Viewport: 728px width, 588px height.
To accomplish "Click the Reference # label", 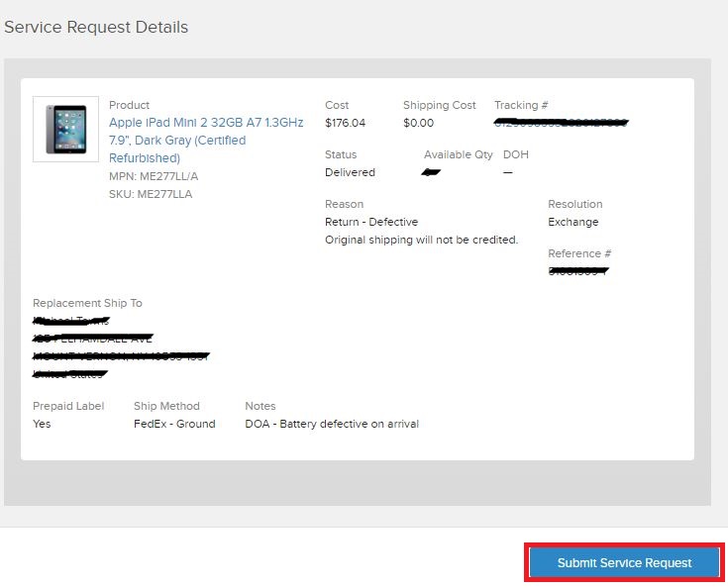I will (x=579, y=253).
